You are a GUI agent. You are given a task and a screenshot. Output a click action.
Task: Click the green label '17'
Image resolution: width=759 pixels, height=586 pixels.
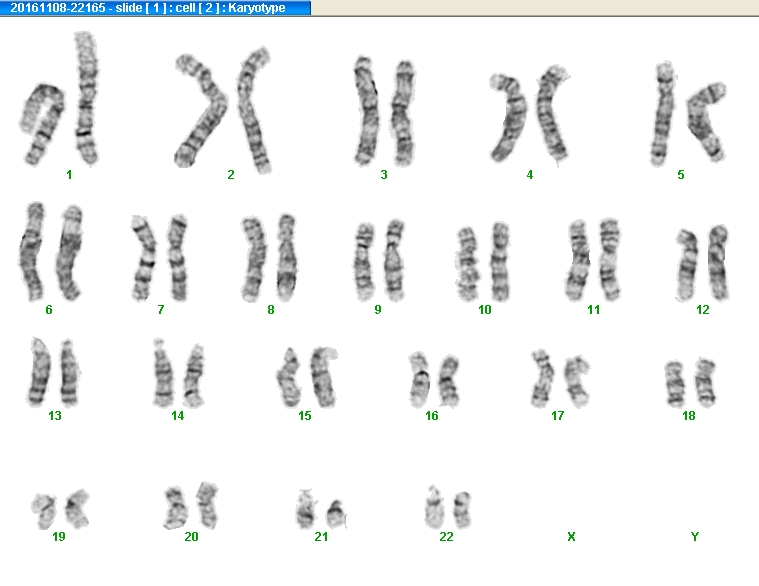click(558, 416)
